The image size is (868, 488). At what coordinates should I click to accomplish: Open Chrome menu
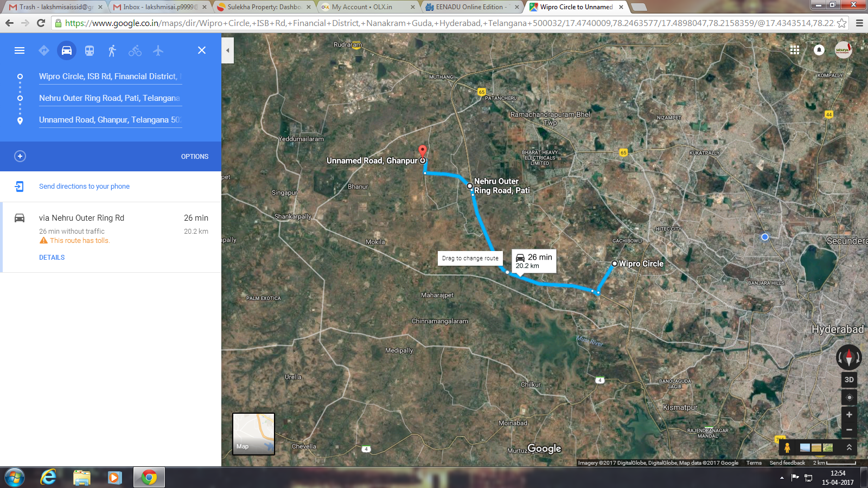point(859,23)
